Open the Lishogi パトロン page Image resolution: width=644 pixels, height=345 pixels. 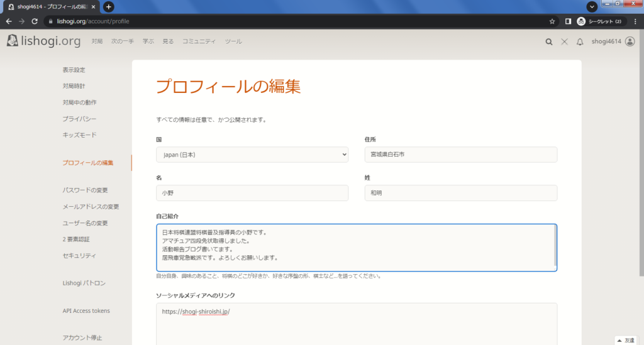84,283
